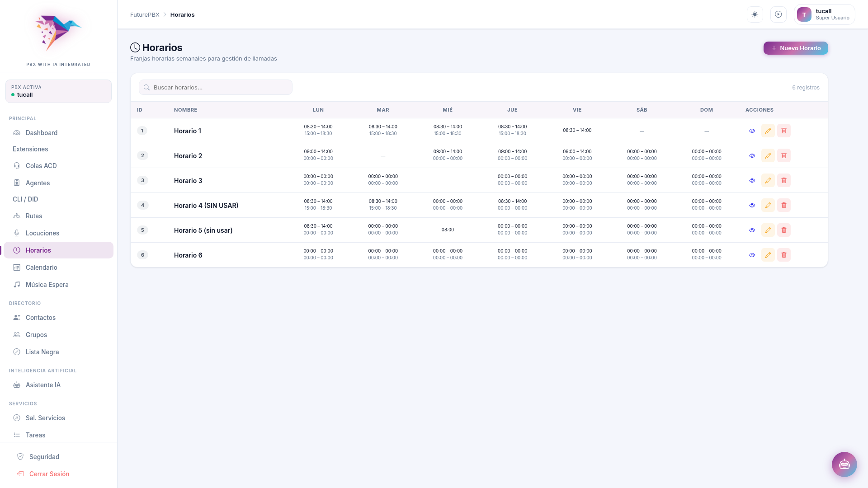
Task: Go to Colas ACD menu item
Action: click(41, 166)
